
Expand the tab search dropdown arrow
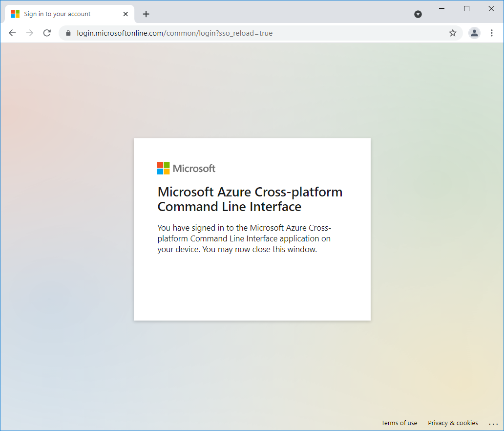pos(418,14)
